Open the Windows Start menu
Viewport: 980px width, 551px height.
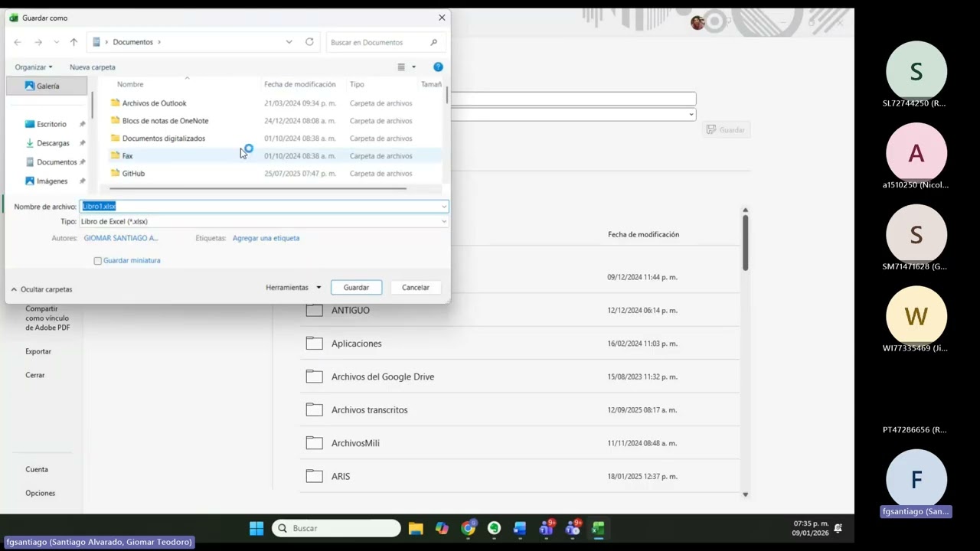point(256,528)
